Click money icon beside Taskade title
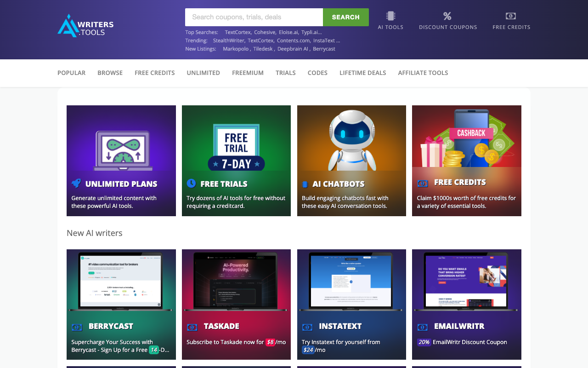This screenshot has height=368, width=588. tap(192, 327)
